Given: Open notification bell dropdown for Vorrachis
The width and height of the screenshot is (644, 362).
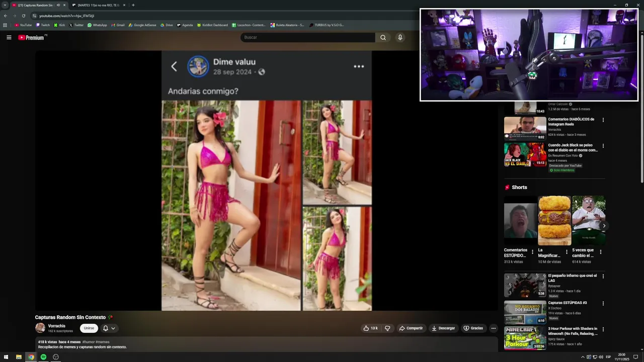Looking at the screenshot, I should click(x=109, y=328).
